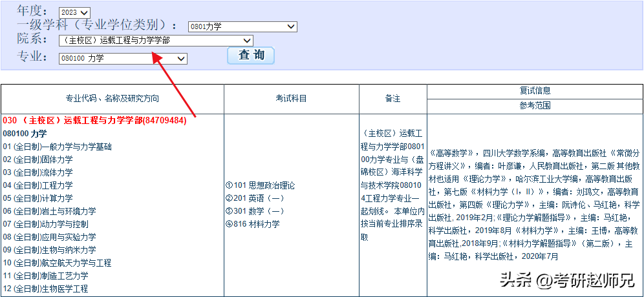Image resolution: width=644 pixels, height=297 pixels.
Task: Click the 参考范围 sub-header
Action: click(x=535, y=106)
